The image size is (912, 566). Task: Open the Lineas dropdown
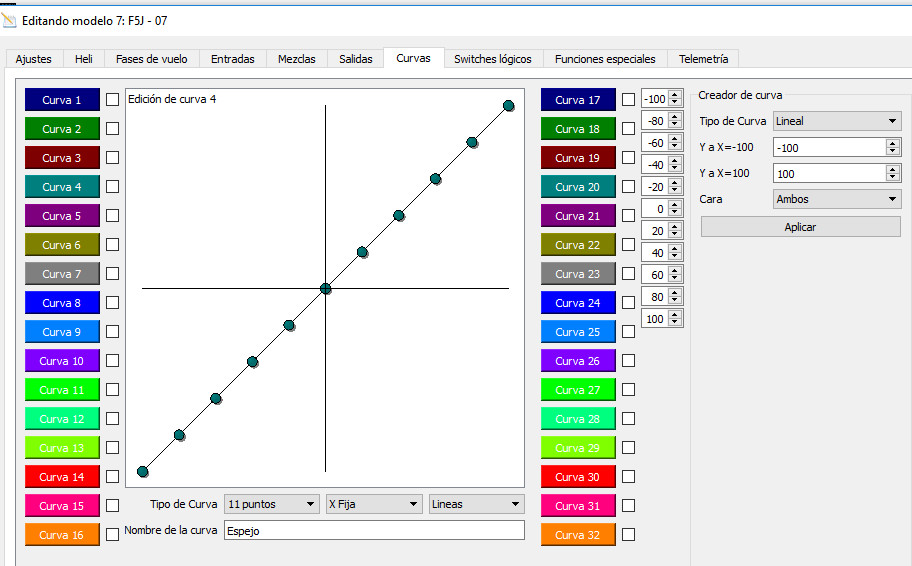point(476,504)
